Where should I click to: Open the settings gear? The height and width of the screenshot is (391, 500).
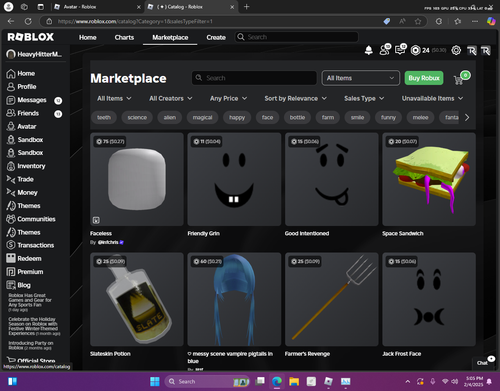456,50
